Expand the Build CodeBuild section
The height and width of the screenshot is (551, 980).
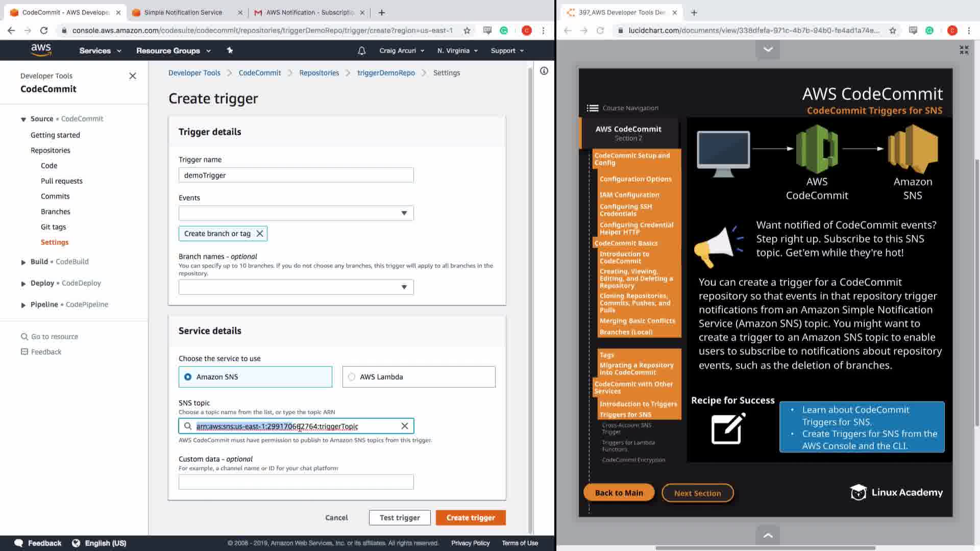pyautogui.click(x=23, y=262)
